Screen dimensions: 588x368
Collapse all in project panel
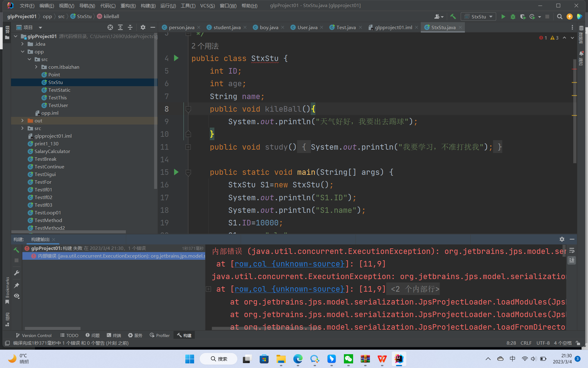(x=130, y=27)
